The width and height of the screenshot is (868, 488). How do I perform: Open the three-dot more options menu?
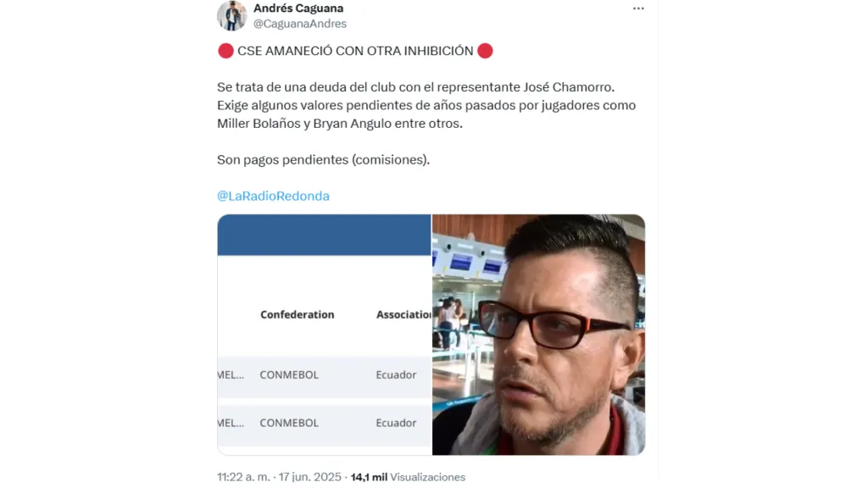pos(638,8)
